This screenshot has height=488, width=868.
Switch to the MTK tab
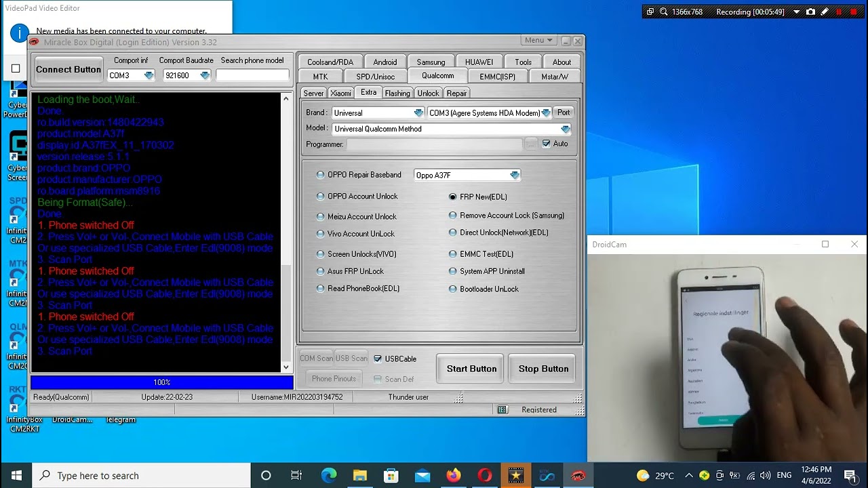pyautogui.click(x=320, y=77)
